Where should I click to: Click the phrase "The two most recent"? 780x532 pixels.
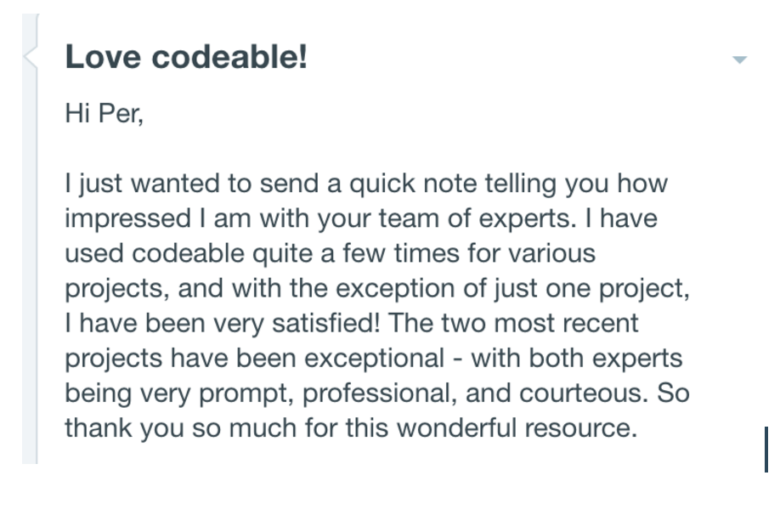[x=513, y=324]
